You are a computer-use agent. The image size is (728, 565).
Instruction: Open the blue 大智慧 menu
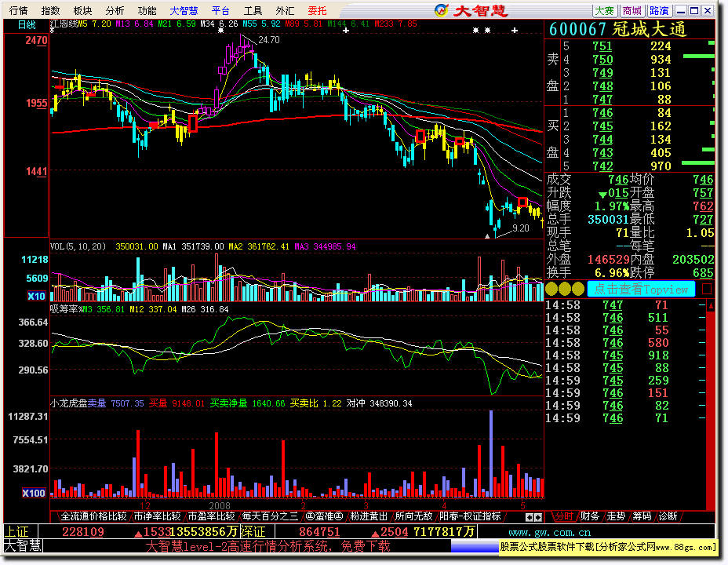(x=184, y=11)
